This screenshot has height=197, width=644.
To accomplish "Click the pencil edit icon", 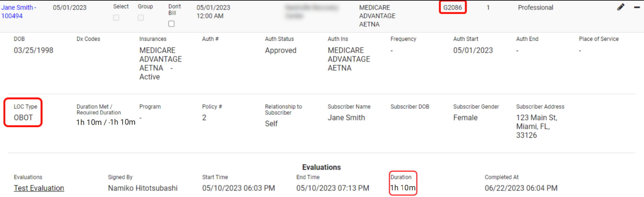I will [x=620, y=7].
